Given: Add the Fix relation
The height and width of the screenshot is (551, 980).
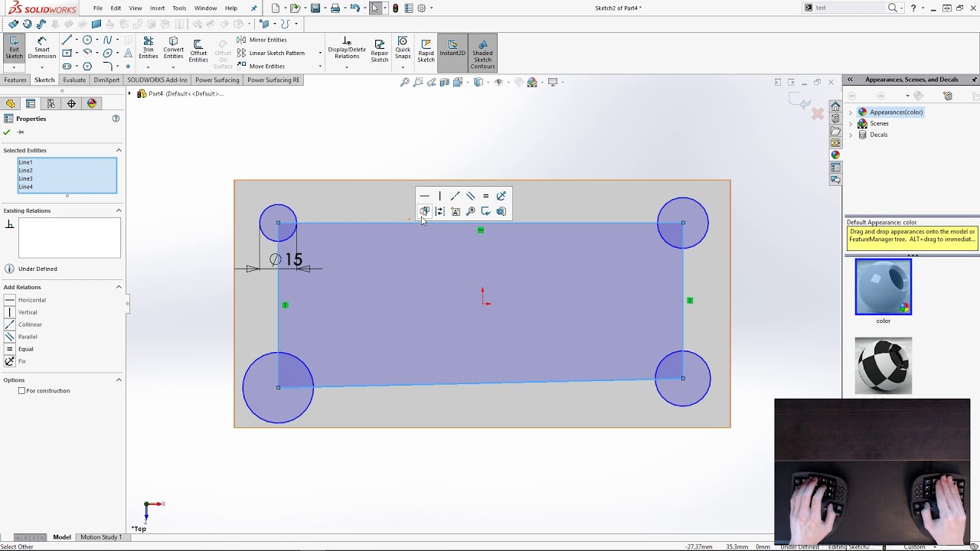Looking at the screenshot, I should click(x=15, y=361).
